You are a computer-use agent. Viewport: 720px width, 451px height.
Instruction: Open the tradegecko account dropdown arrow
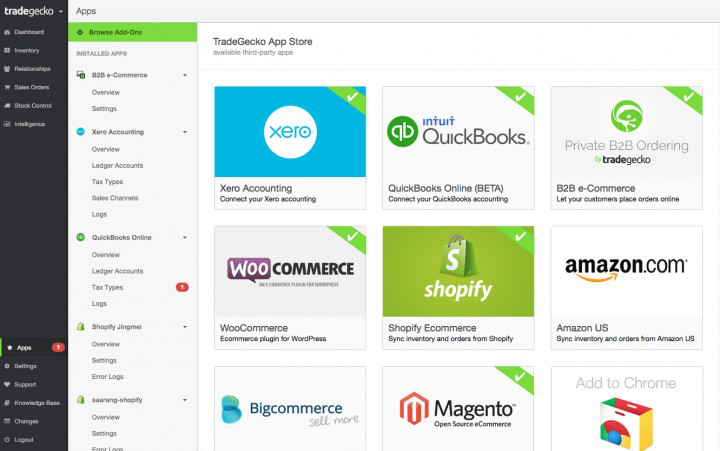[61, 11]
